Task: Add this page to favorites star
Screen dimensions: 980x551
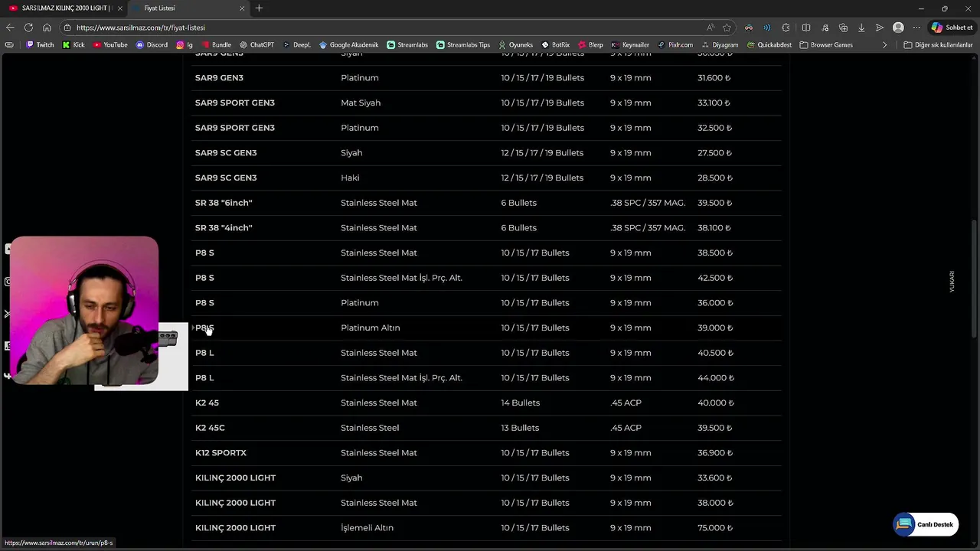Action: [x=727, y=28]
